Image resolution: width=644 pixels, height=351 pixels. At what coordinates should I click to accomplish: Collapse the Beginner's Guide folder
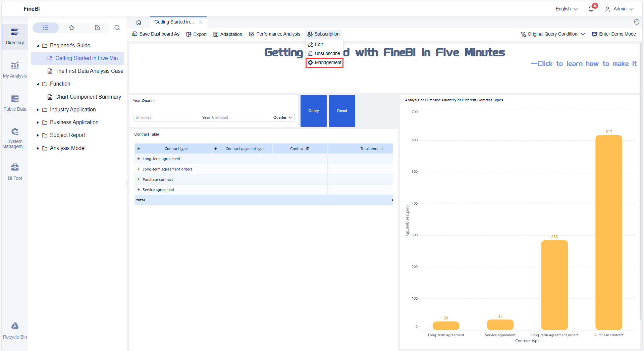coord(38,46)
